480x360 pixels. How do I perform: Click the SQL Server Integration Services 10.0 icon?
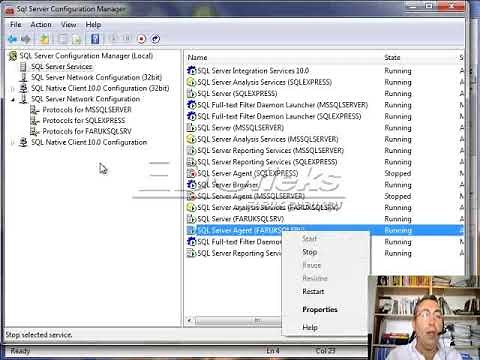click(x=191, y=71)
